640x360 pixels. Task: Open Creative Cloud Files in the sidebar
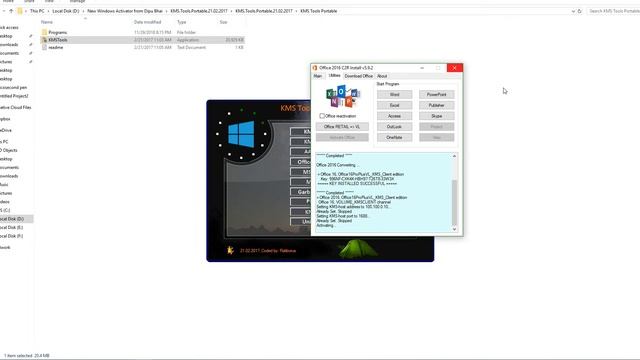16,107
